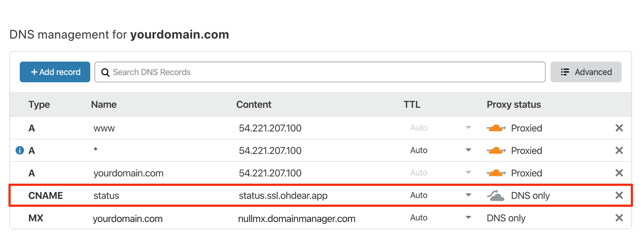This screenshot has width=644, height=235.
Task: Click the Add record button
Action: tap(55, 72)
